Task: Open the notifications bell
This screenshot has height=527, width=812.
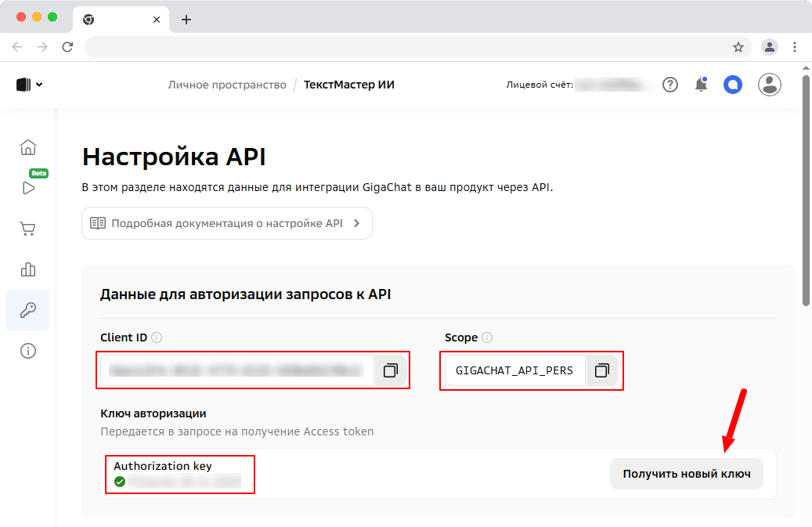Action: coord(701,85)
